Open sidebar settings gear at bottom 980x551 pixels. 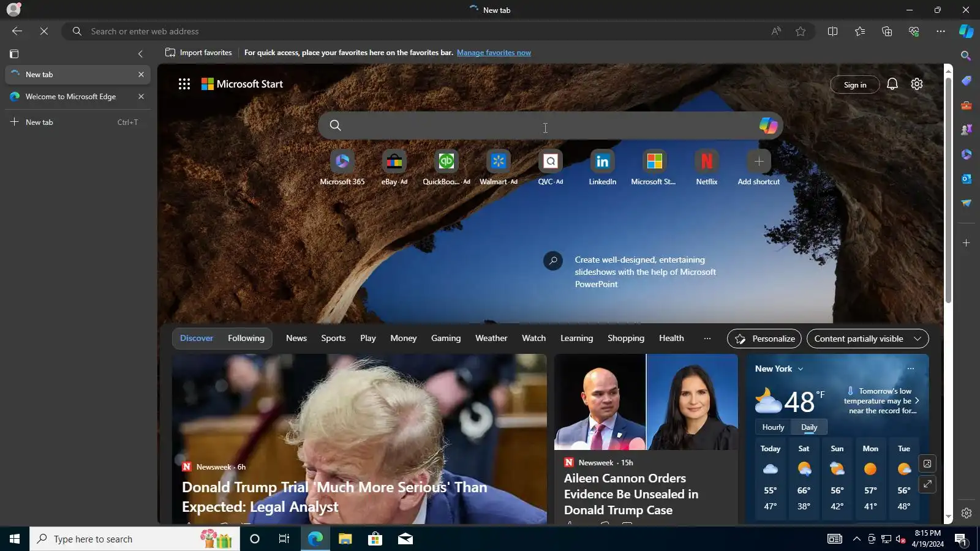pos(966,513)
